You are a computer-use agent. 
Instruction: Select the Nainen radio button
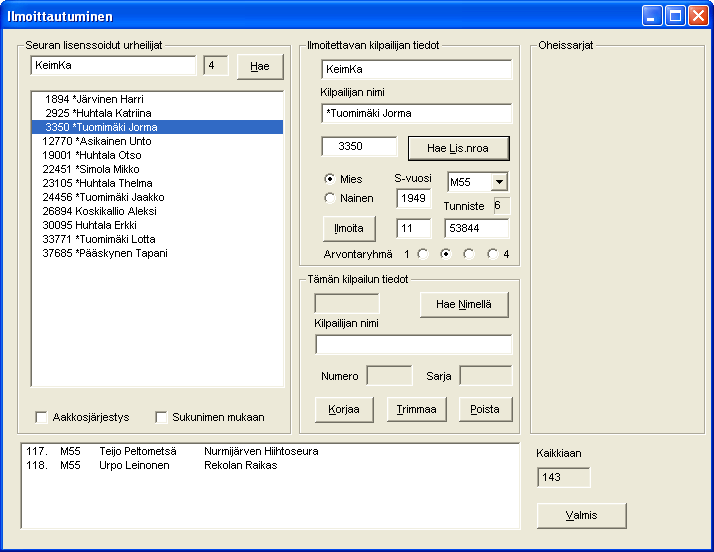[x=330, y=198]
